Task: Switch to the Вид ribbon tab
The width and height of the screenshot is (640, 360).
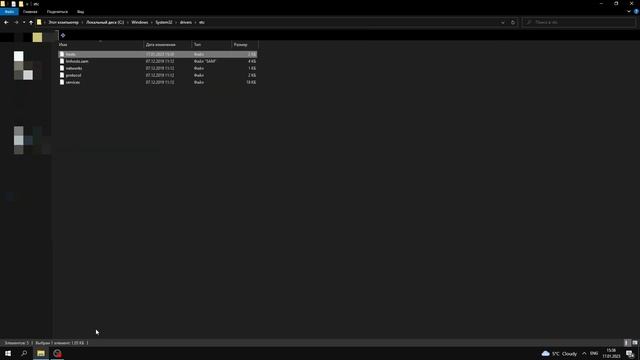Action: click(x=80, y=12)
